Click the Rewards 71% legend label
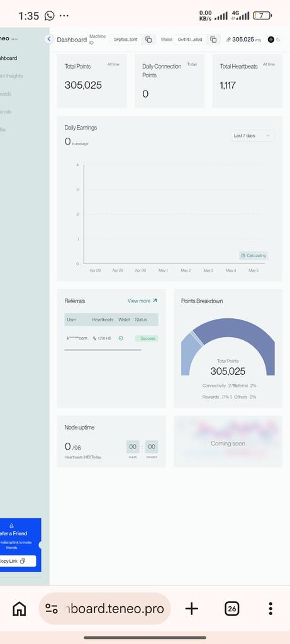The image size is (290, 644). point(216,397)
